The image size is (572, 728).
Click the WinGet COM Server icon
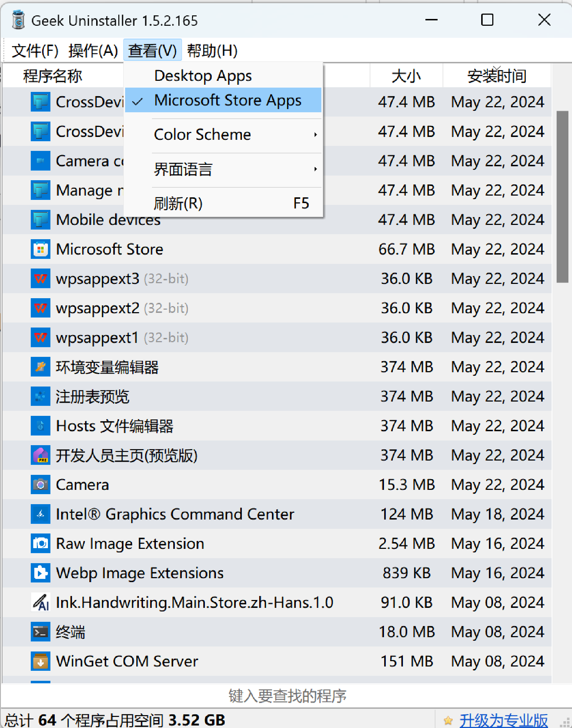[40, 661]
